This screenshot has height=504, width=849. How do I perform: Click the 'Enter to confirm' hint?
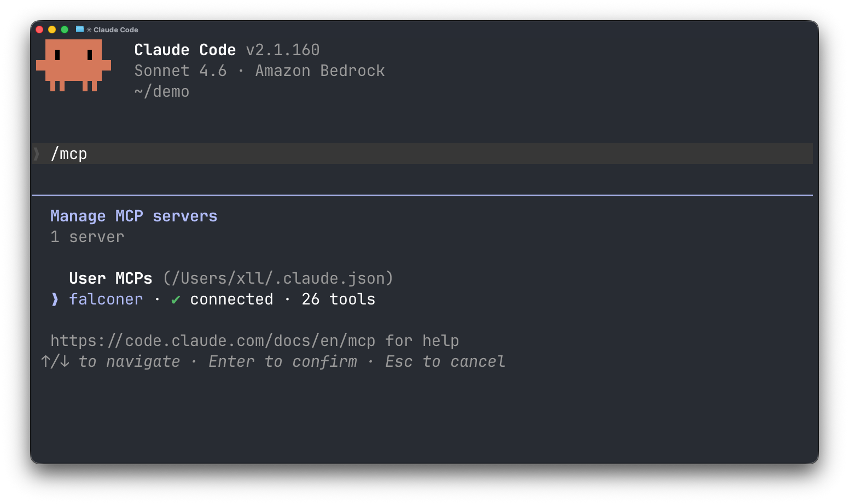click(283, 362)
